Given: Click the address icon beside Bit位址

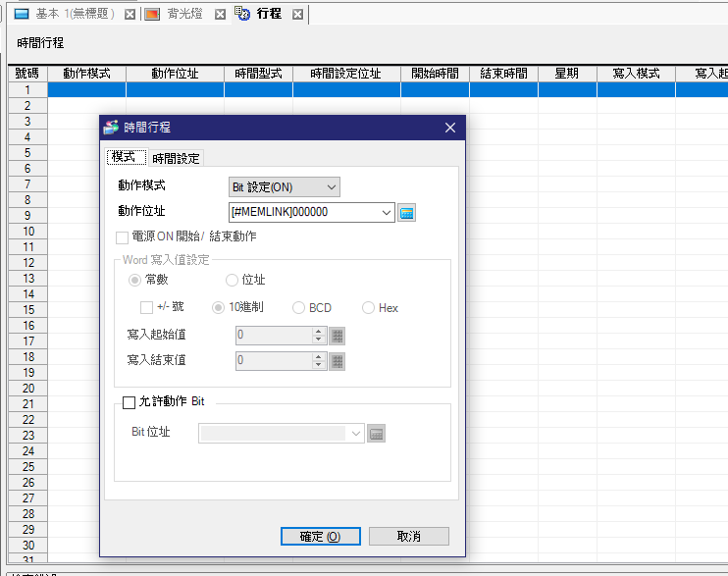Looking at the screenshot, I should point(376,433).
